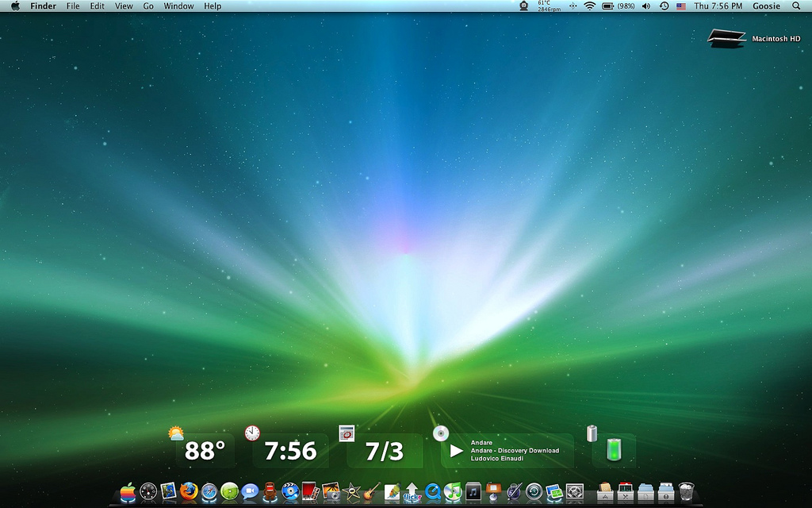Open the Finder rainbow Apple dock icon
The image size is (812, 508).
coord(128,491)
